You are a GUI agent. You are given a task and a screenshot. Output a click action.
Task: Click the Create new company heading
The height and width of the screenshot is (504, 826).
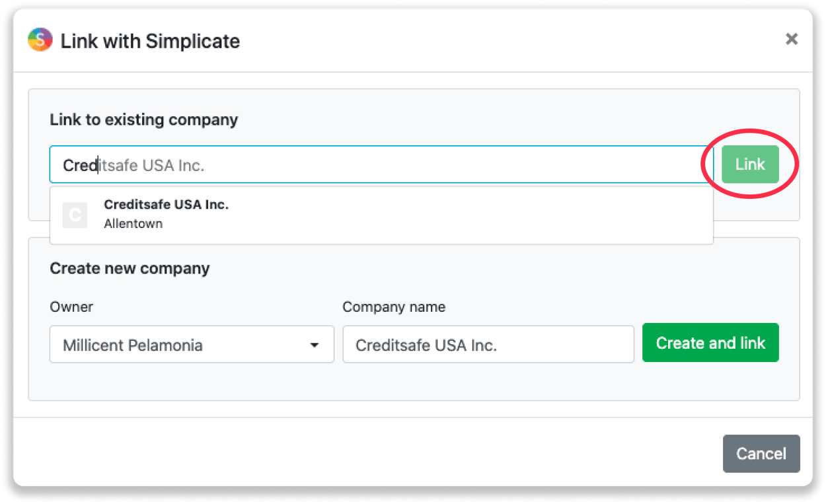coord(130,268)
